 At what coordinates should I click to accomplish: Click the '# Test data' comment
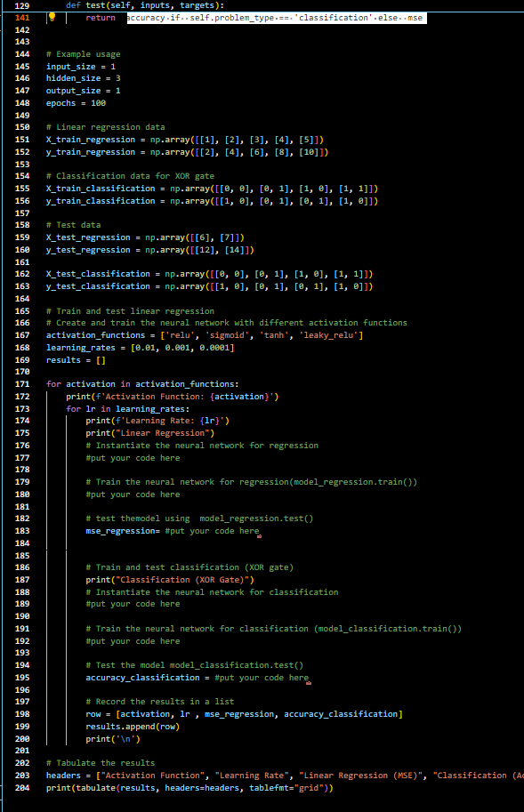point(74,225)
